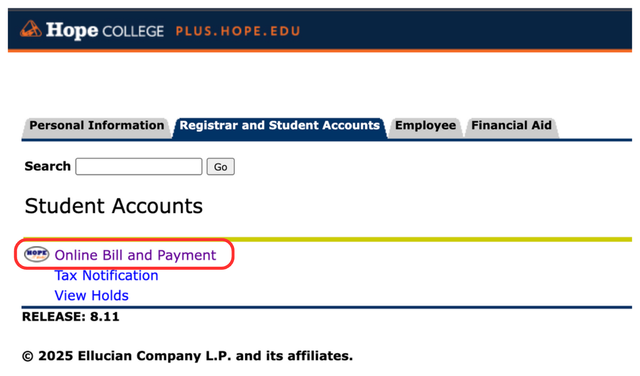Click the Student Accounts page heading
The width and height of the screenshot is (640, 376).
point(113,206)
